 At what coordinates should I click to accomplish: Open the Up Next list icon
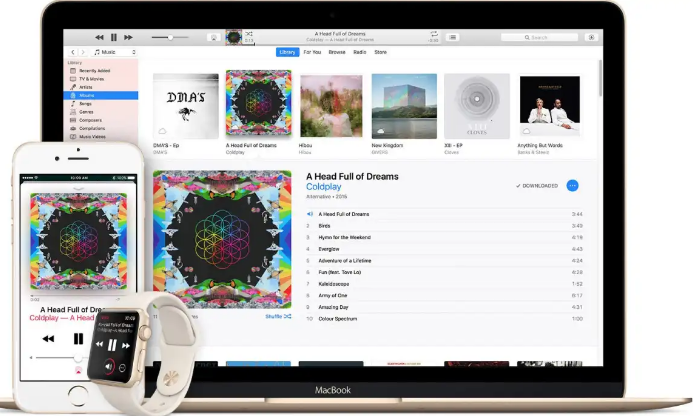(453, 38)
